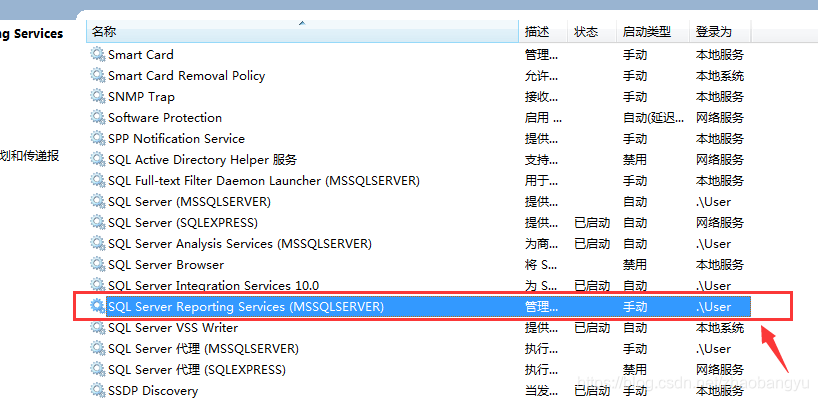Select the SSDP Discovery service name

153,391
